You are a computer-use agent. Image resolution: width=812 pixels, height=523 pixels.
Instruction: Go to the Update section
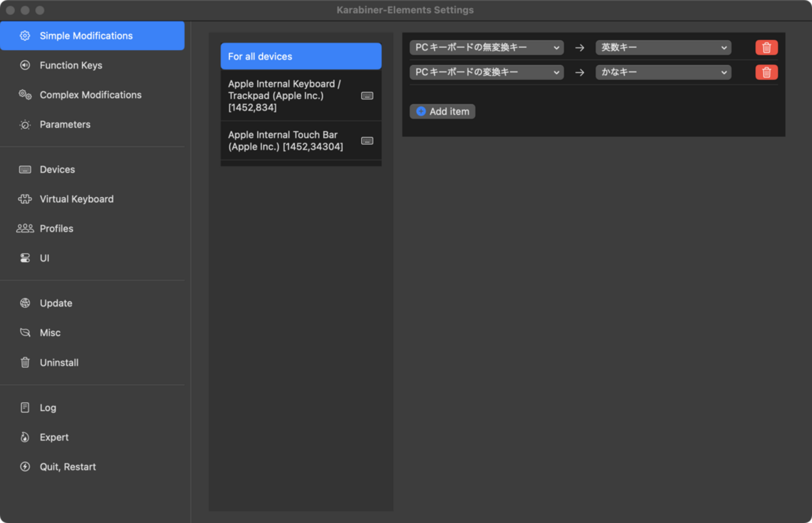(x=93, y=303)
